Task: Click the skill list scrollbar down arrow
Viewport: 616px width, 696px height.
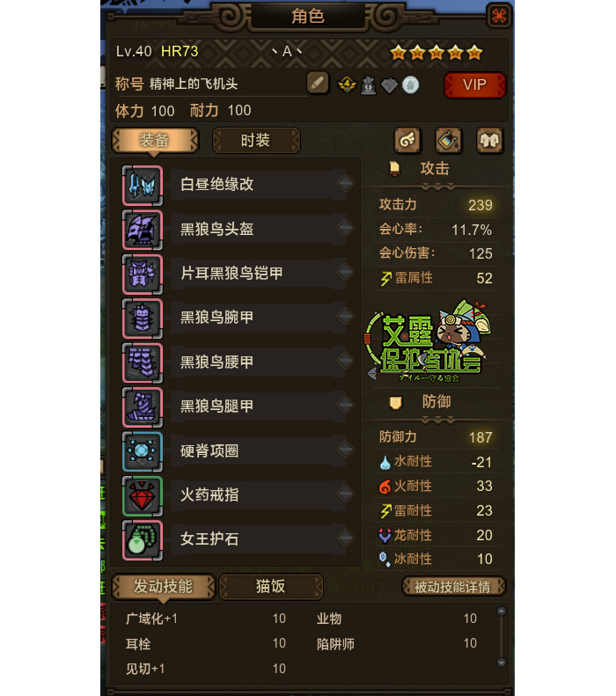Action: (502, 663)
